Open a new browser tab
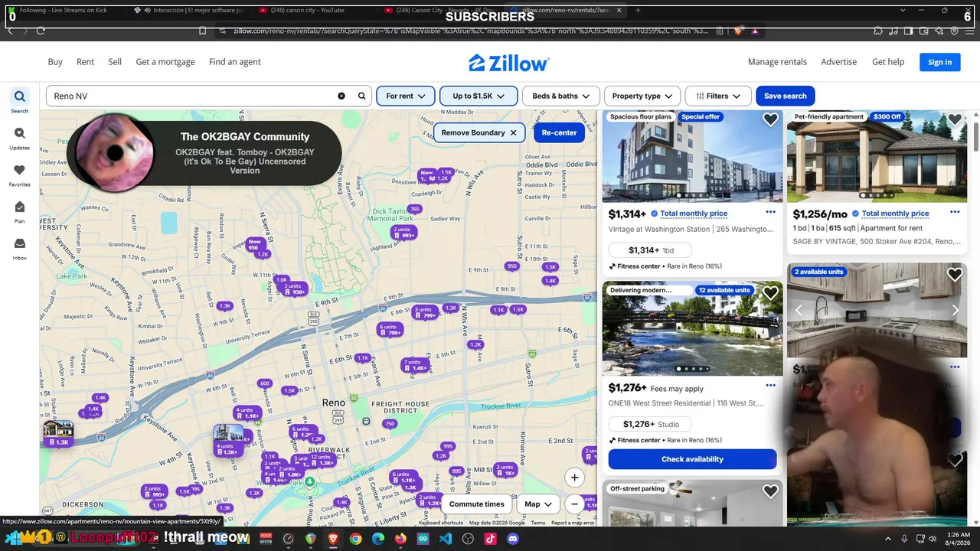 click(639, 10)
